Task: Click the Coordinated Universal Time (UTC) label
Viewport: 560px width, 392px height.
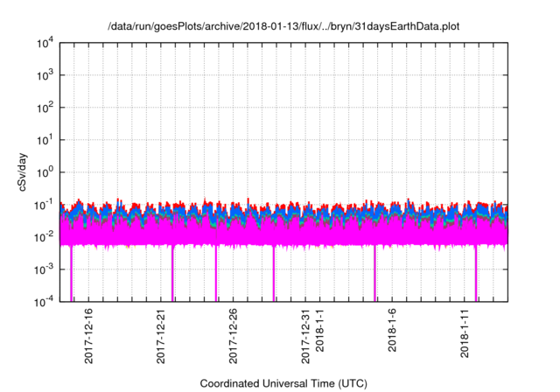Action: (x=283, y=383)
